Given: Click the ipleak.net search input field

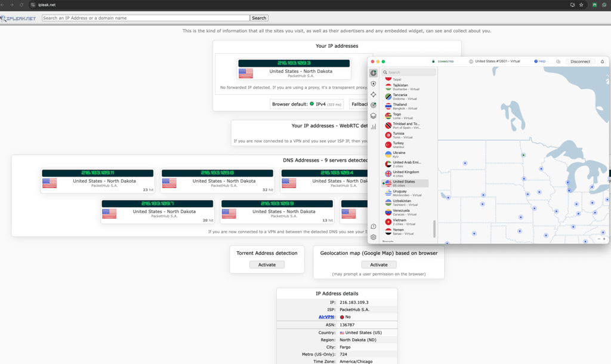Looking at the screenshot, I should pos(146,18).
